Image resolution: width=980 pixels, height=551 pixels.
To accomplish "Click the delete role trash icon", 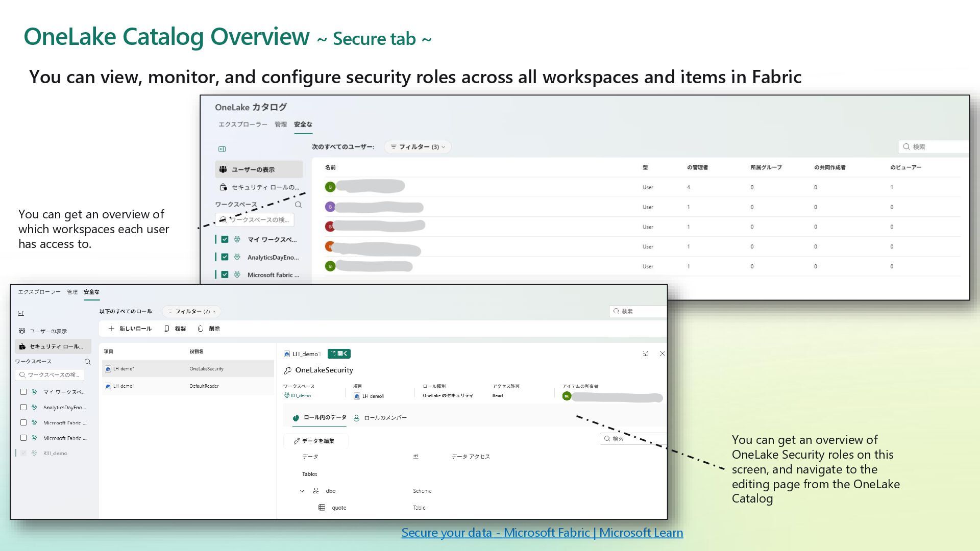I will coord(201,329).
